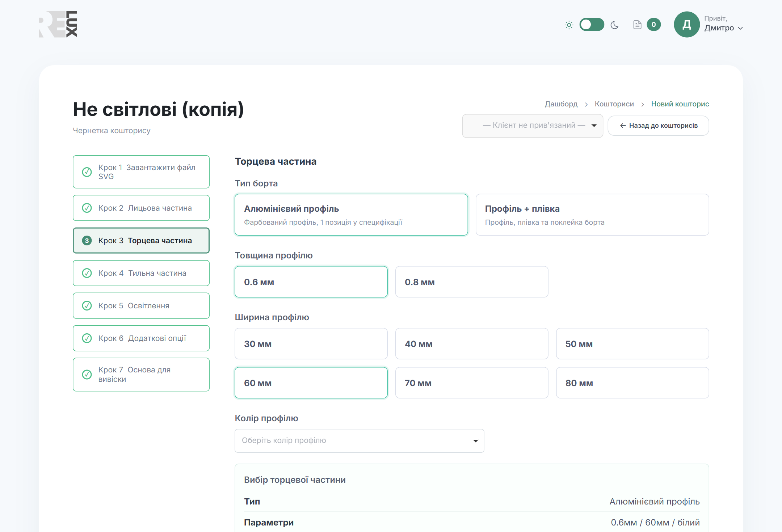The width and height of the screenshot is (782, 532).
Task: Select 70 мм profile width
Action: (472, 383)
